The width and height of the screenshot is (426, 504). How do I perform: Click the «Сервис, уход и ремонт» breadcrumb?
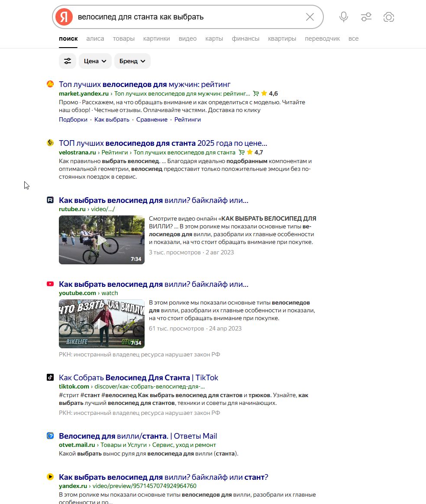click(184, 445)
